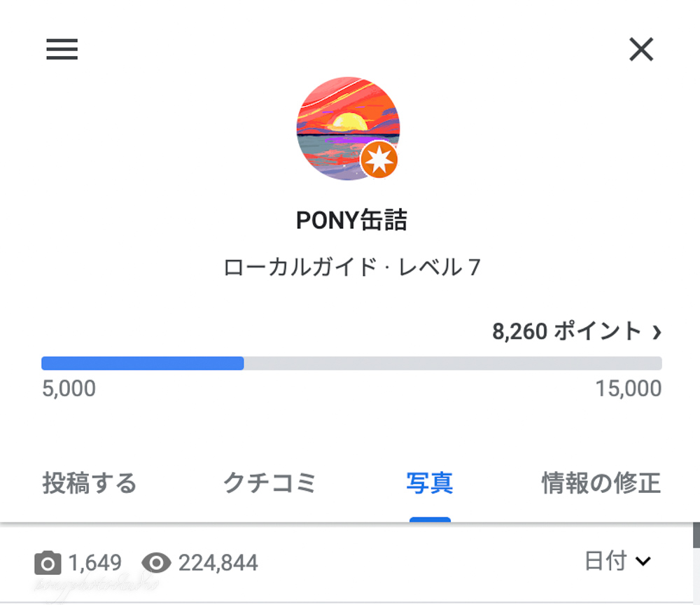The height and width of the screenshot is (605, 700).
Task: Click the PONY缶詰 profile name
Action: click(x=352, y=220)
